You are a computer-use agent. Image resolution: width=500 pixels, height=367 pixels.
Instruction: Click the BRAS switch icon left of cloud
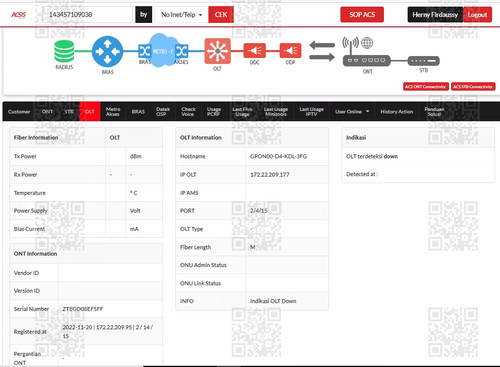click(x=145, y=51)
